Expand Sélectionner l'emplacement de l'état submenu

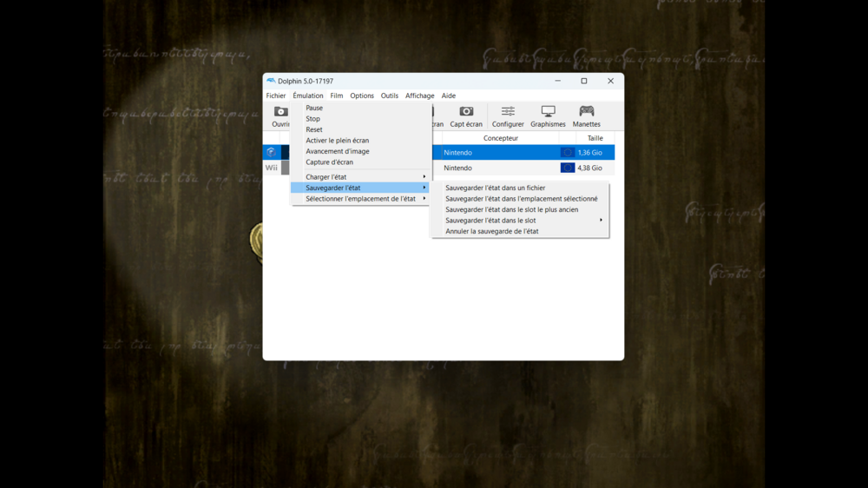[361, 199]
